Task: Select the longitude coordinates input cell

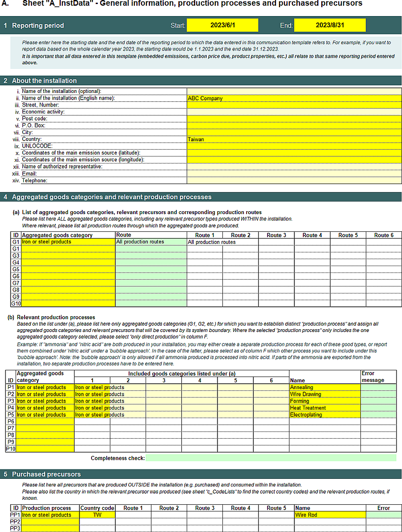Action: pyautogui.click(x=294, y=160)
